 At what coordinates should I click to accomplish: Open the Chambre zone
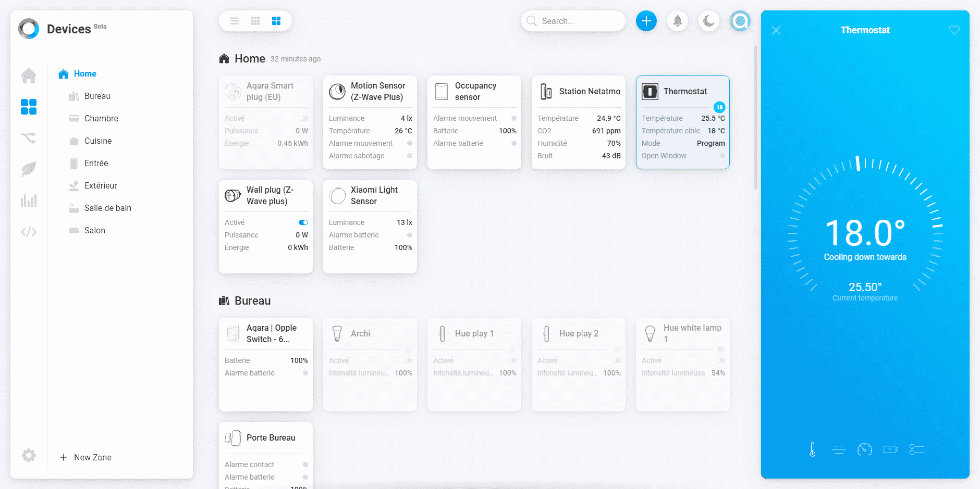(101, 118)
